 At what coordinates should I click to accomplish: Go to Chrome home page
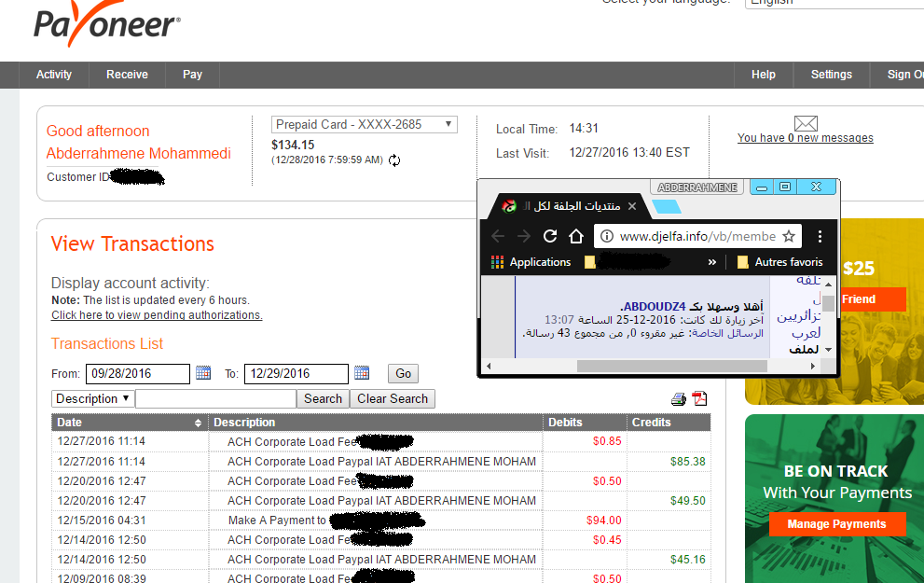pos(575,236)
